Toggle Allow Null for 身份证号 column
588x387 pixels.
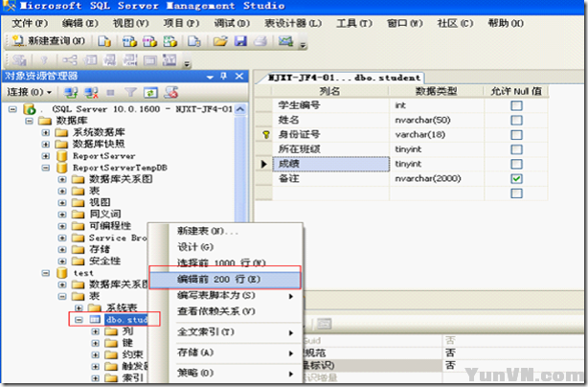[x=516, y=135]
